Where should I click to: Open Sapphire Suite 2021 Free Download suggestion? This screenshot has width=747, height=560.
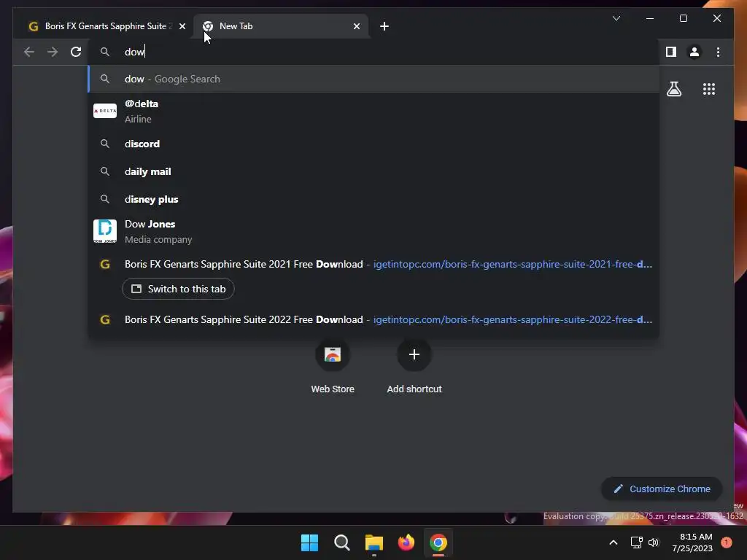coord(373,264)
